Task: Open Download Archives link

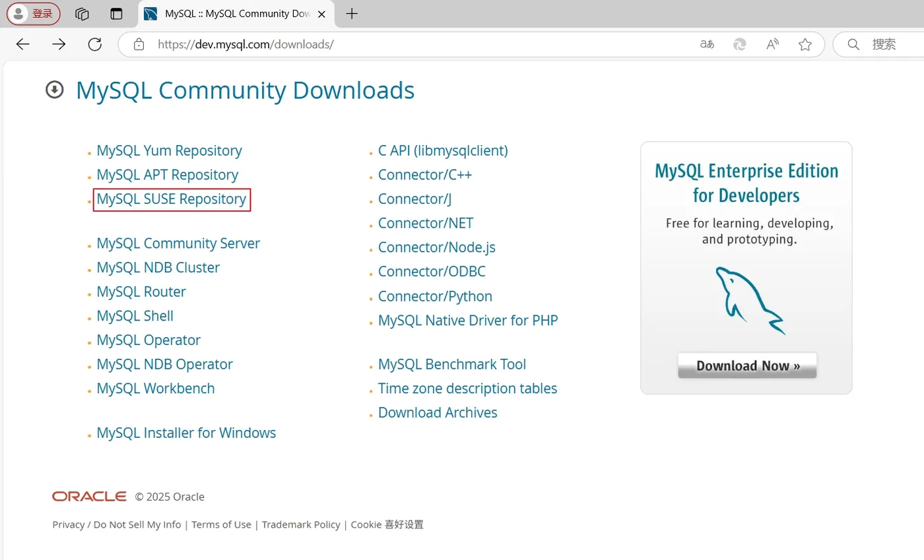Action: click(438, 413)
